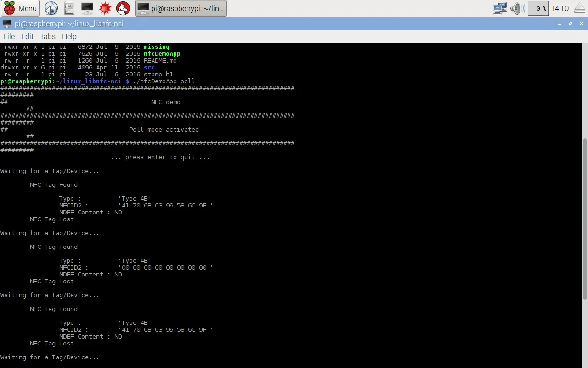Click the terminal vertical scrollbar thumb
Viewport: 588px width, 368px height.
pos(585,218)
